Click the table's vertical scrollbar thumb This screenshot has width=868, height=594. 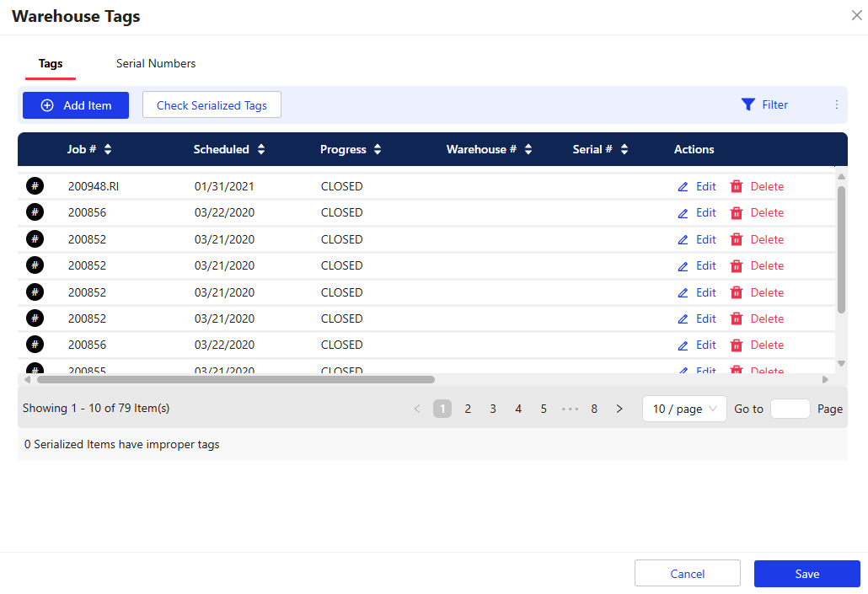tap(841, 249)
